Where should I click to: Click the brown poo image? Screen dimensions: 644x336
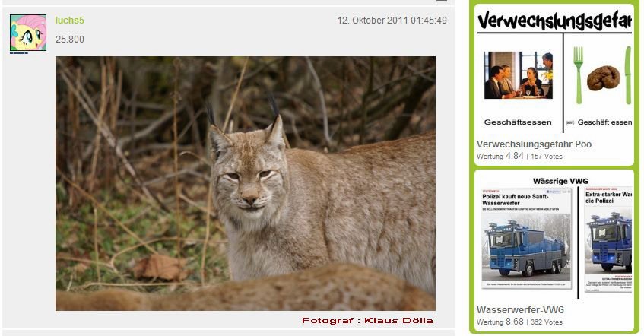tap(602, 78)
